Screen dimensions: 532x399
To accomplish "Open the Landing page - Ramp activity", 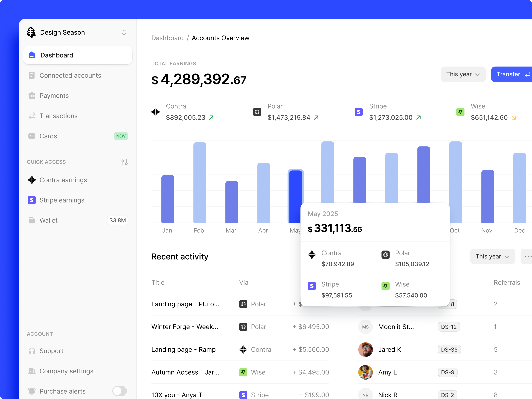I will 240,349.
